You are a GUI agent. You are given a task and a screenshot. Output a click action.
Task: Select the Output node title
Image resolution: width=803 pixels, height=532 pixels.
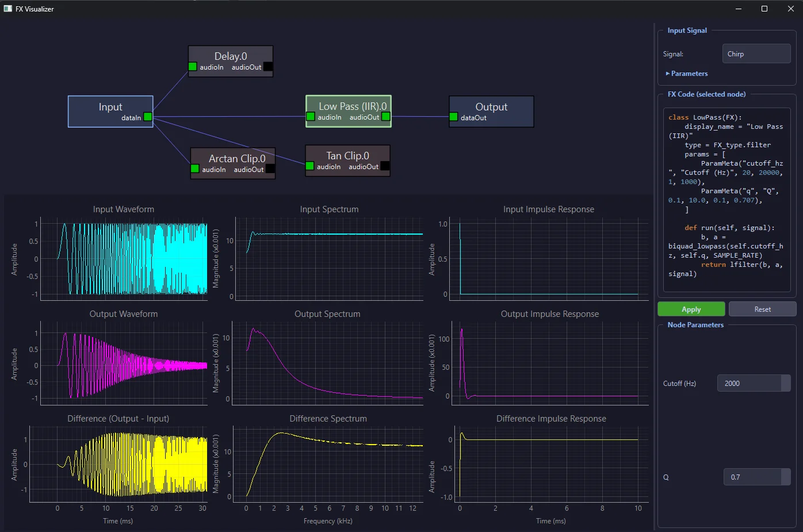[x=491, y=107]
